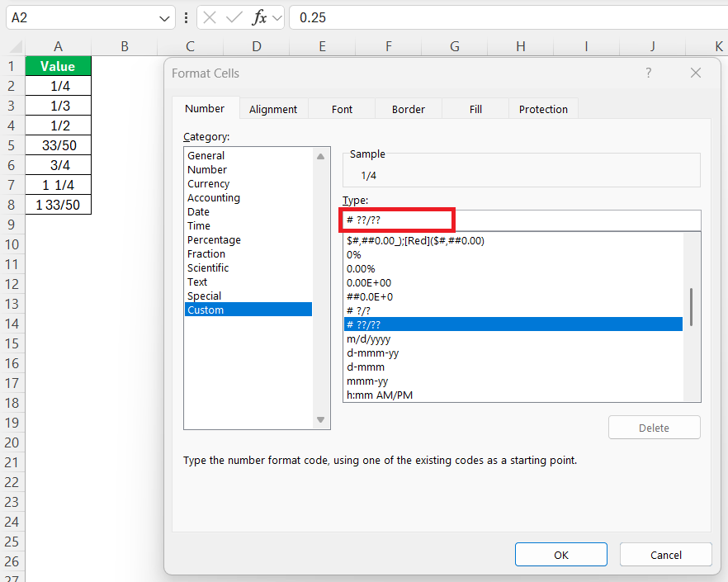Close the Format Cells dialog
728x582 pixels.
[696, 73]
